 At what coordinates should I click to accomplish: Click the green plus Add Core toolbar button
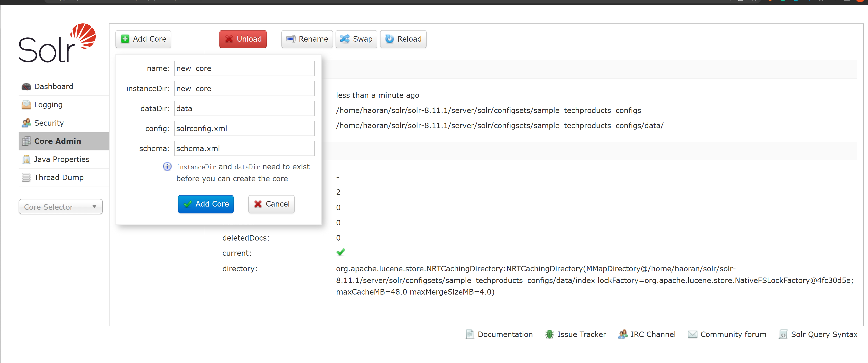click(143, 39)
